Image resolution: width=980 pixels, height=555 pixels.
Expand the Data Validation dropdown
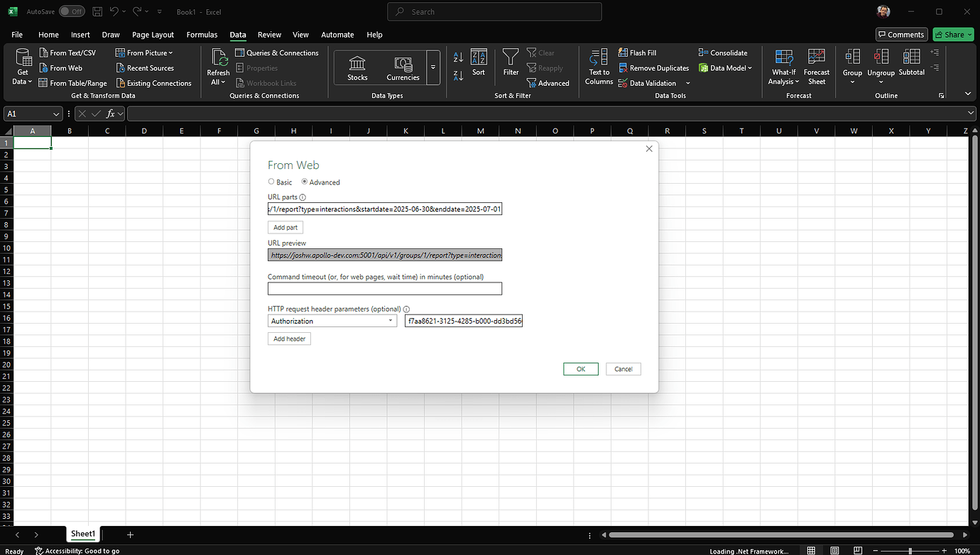coord(687,82)
